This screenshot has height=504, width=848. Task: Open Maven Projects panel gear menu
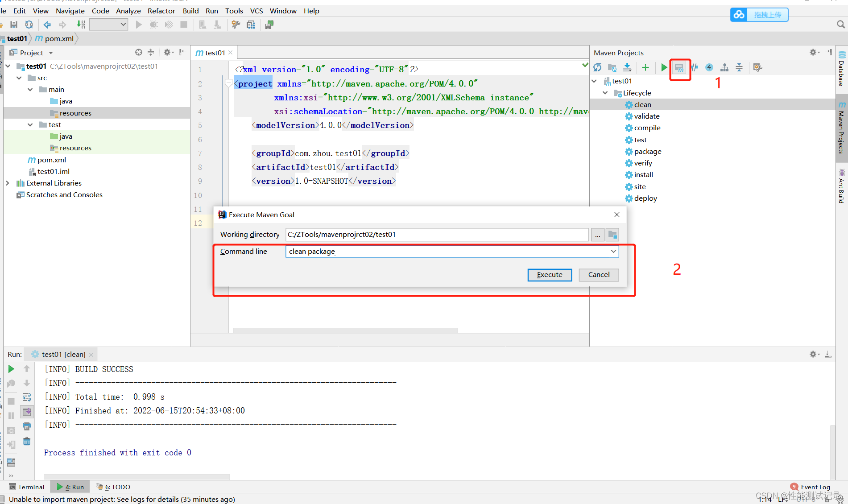point(814,53)
